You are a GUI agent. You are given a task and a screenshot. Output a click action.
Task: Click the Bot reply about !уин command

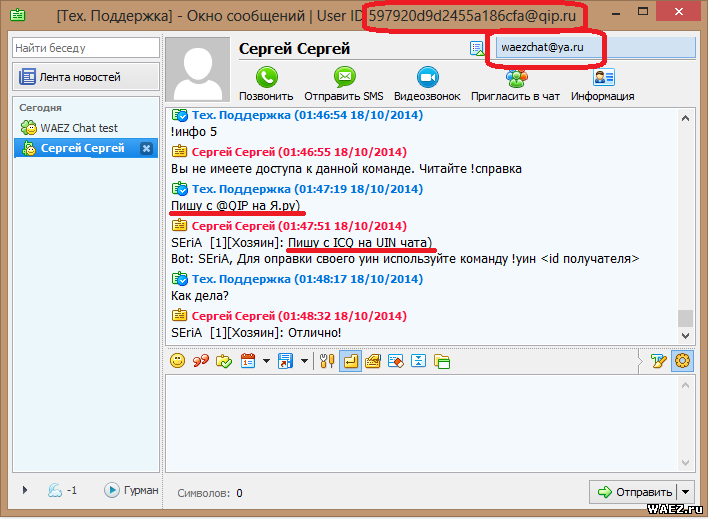pyautogui.click(x=405, y=259)
